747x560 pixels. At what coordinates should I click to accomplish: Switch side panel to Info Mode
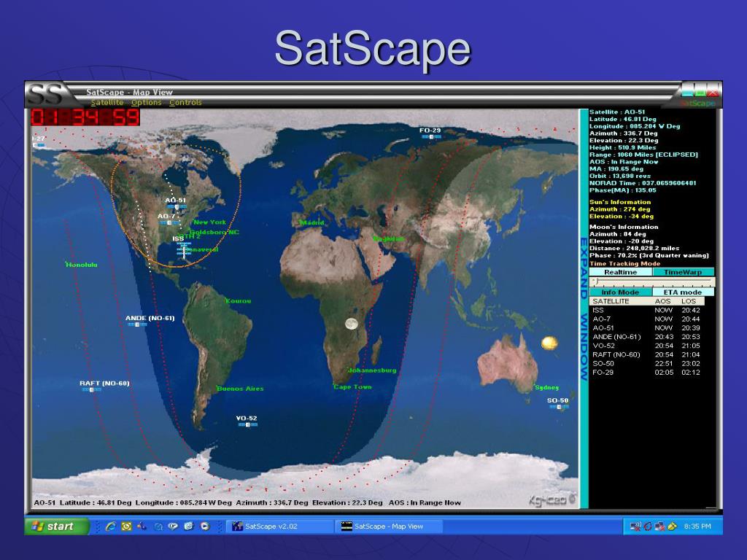click(x=620, y=292)
